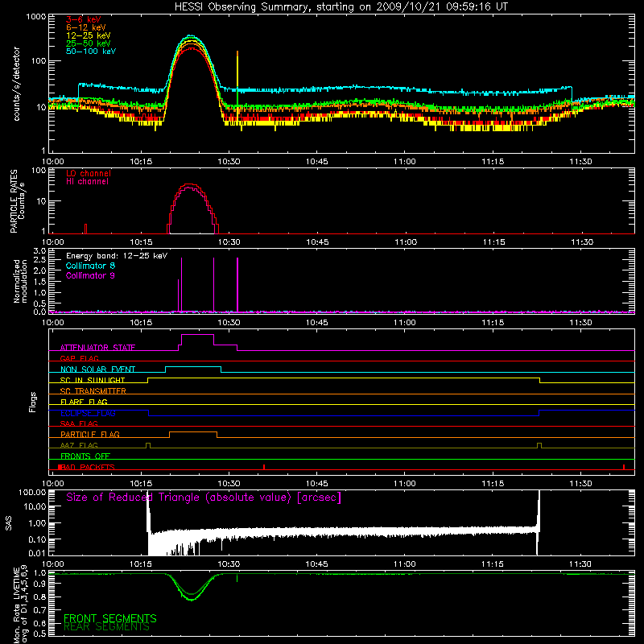Select the "HI channel" legend entry
The width and height of the screenshot is (644, 644).
tap(87, 182)
